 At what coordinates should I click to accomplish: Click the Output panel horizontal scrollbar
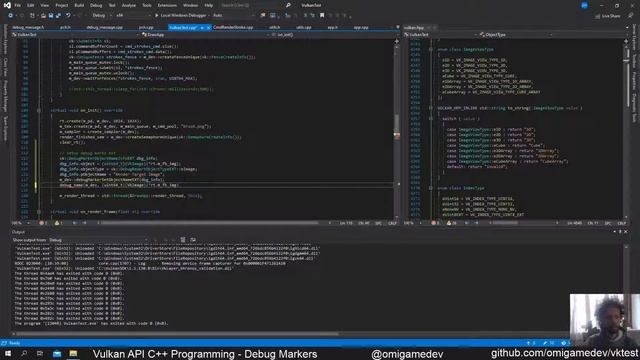pos(178,334)
